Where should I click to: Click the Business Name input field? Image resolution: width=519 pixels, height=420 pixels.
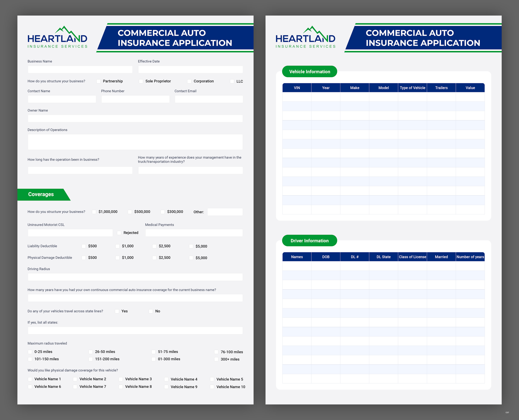(80, 69)
